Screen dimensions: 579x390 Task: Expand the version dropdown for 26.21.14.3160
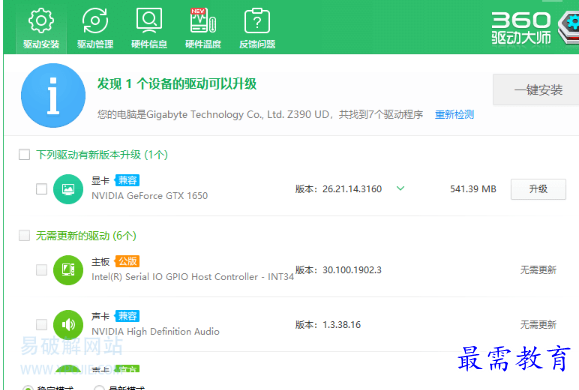pyautogui.click(x=400, y=189)
